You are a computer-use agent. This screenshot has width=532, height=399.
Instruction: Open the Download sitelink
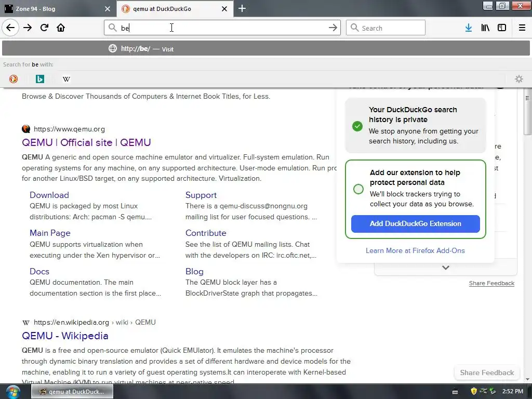[x=49, y=195]
